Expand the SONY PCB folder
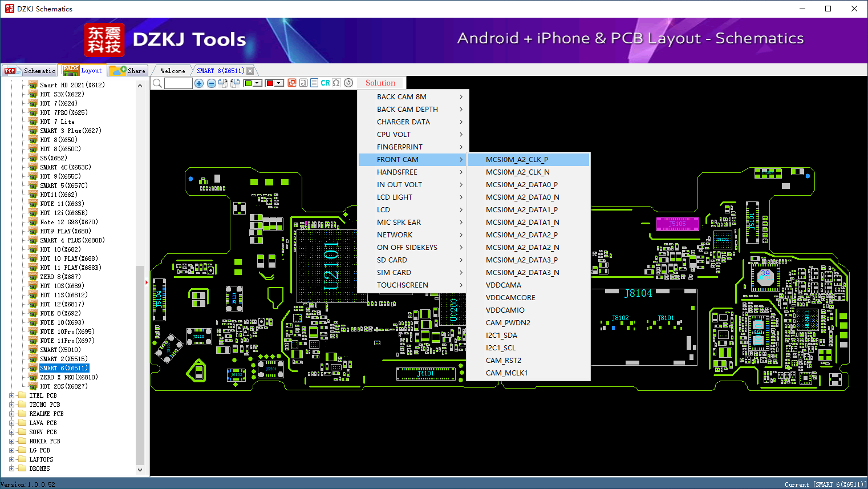Image resolution: width=868 pixels, height=489 pixels. click(12, 432)
